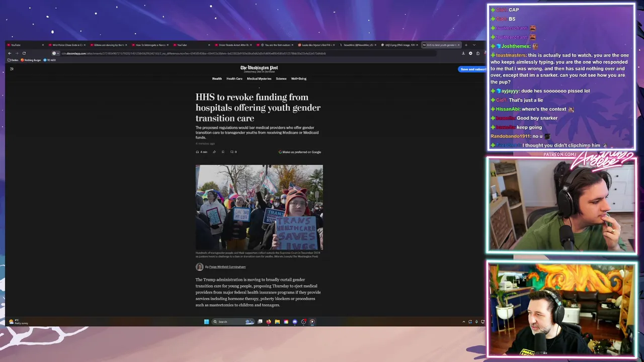644x362 pixels.
Task: Open the TO ADD bookmark
Action: [x=50, y=60]
